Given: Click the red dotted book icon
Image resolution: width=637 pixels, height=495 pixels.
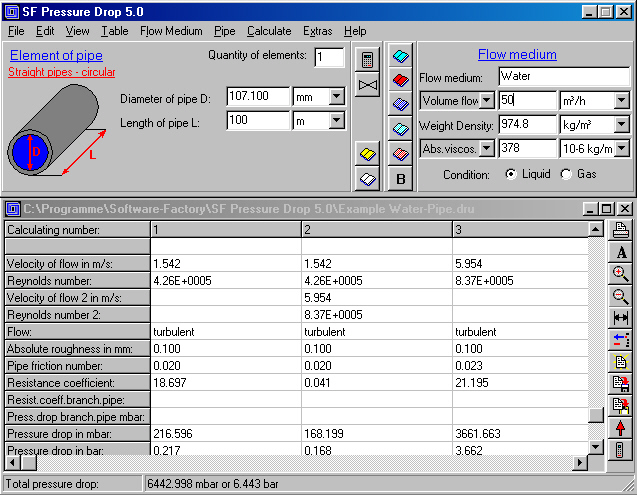Looking at the screenshot, I should tap(401, 154).
